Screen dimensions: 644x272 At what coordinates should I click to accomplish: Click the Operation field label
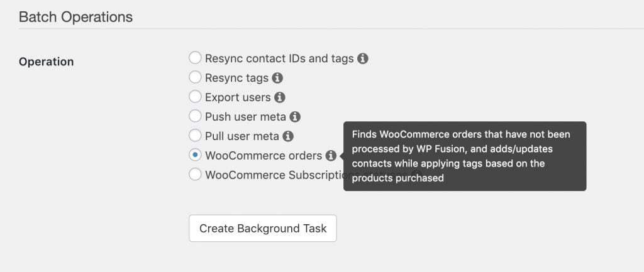pyautogui.click(x=47, y=62)
